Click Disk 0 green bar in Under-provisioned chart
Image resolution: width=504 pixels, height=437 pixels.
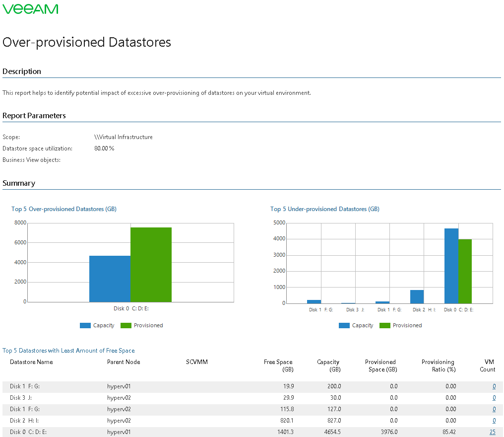coord(465,271)
